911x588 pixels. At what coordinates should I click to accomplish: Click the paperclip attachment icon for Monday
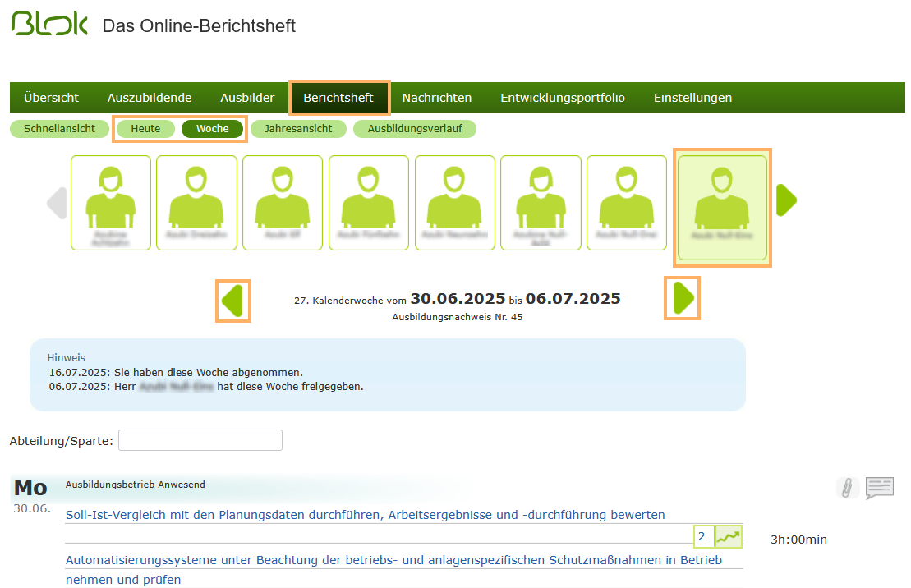pyautogui.click(x=848, y=488)
